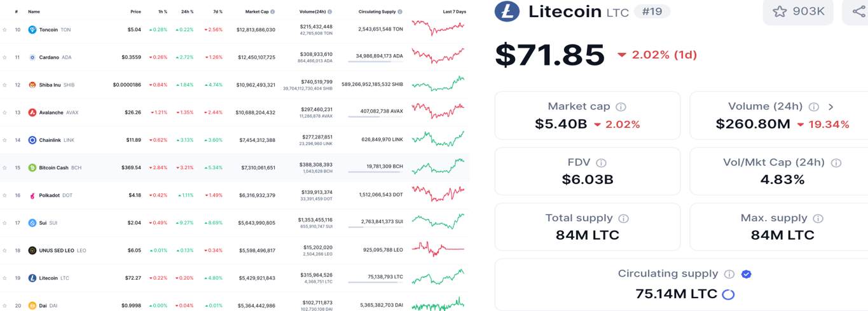Viewport: 868px width, 311px height.
Task: Click the Shiba Inu coin logo
Action: tap(32, 85)
